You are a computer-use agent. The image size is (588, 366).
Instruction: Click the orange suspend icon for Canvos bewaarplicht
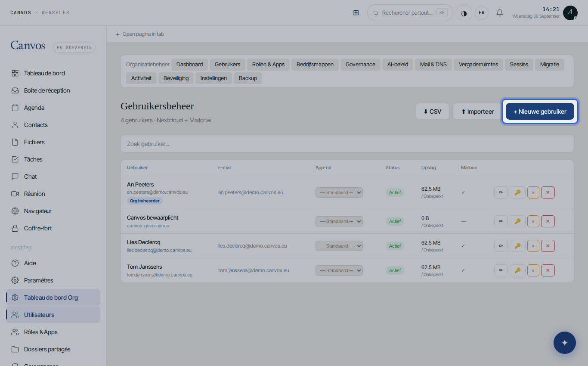[533, 221]
